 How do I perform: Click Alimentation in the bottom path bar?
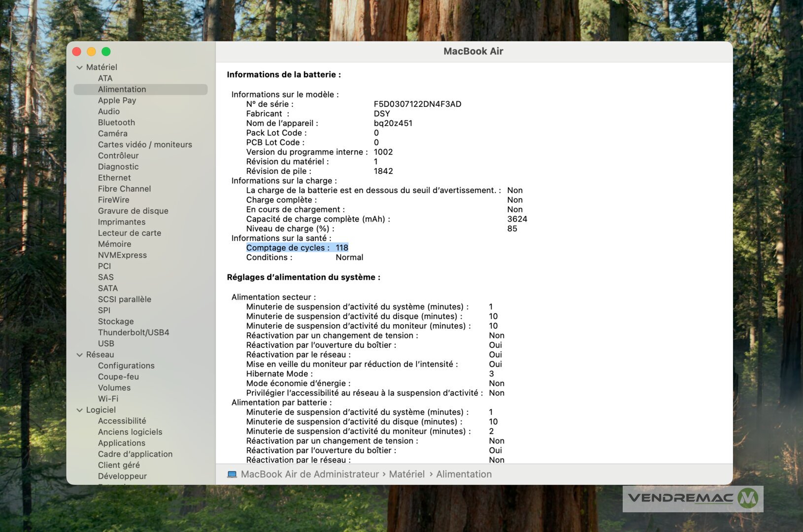click(464, 474)
